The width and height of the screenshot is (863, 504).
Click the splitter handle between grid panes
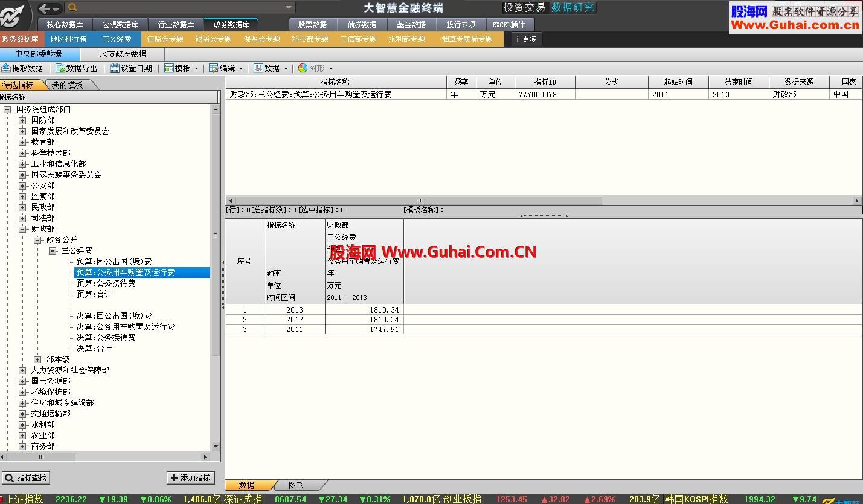(544, 216)
